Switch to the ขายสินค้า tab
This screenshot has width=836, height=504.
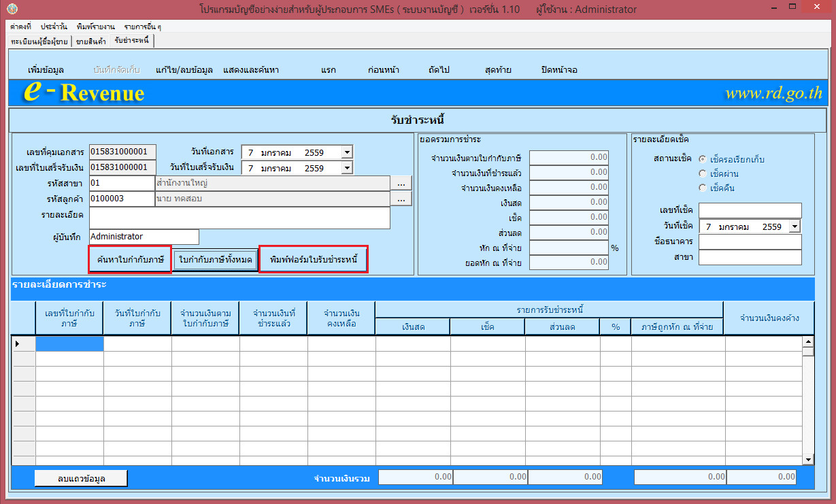coord(91,41)
